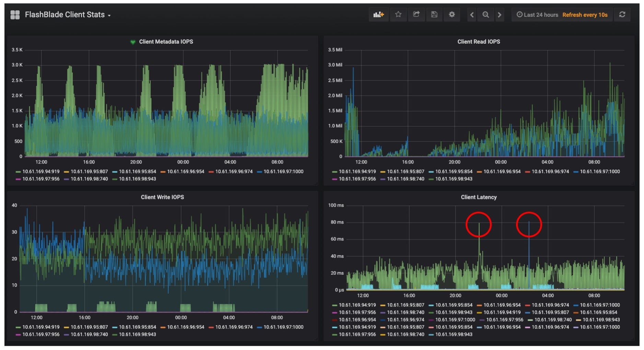This screenshot has height=350, width=644.
Task: Shift time range backward arrow
Action: 472,15
